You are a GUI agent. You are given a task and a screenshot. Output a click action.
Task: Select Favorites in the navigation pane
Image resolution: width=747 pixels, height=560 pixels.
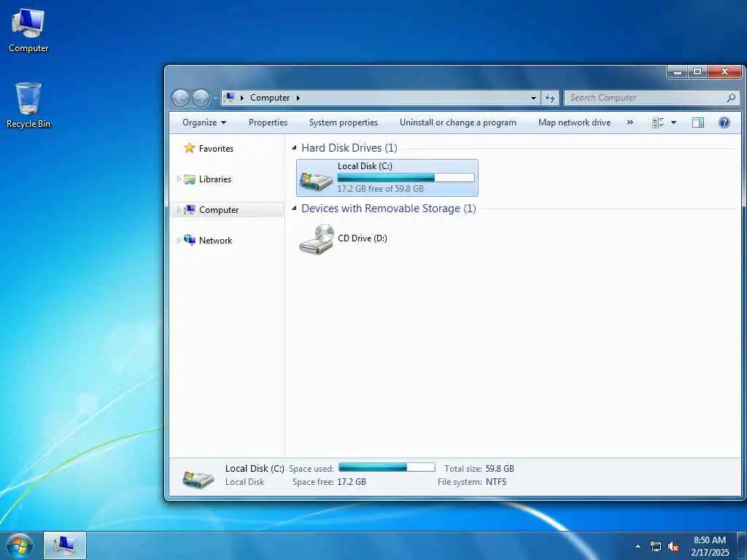216,149
